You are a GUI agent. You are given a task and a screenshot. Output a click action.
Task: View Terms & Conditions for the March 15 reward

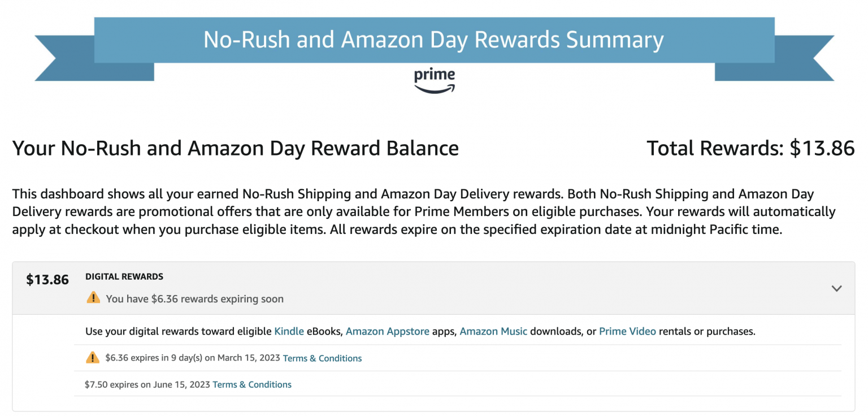click(322, 358)
